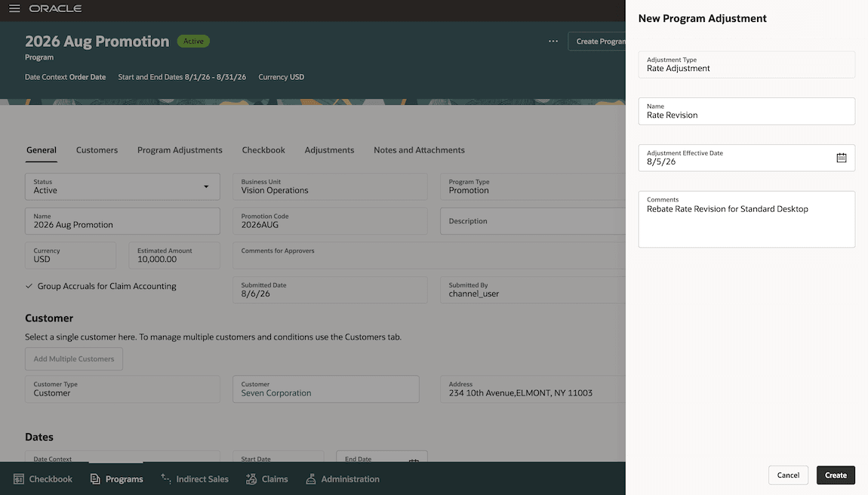
Task: Click the Customer field showing Seven Corporation
Action: (325, 389)
